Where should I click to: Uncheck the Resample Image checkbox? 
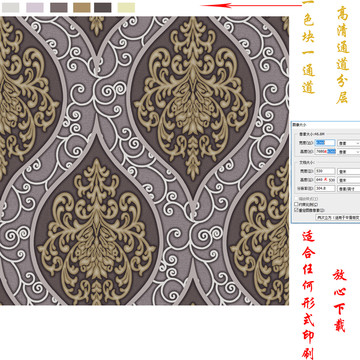(x=296, y=210)
